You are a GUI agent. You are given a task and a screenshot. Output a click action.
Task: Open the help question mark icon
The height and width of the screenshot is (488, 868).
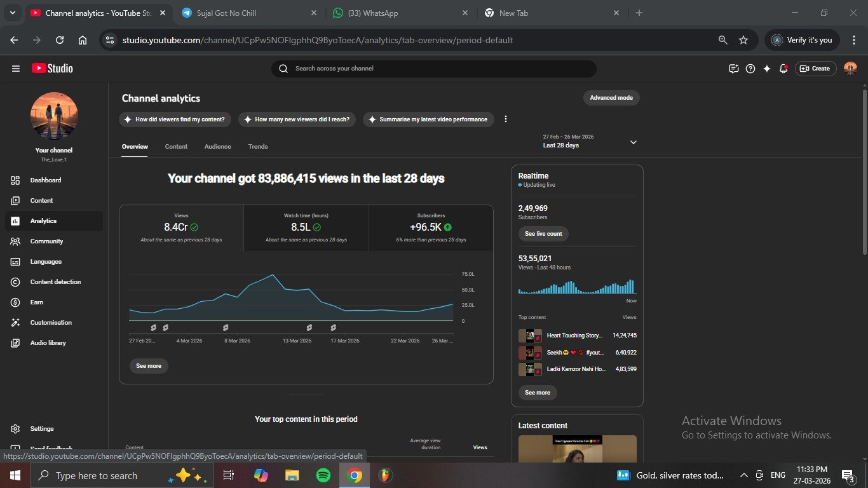click(x=750, y=69)
